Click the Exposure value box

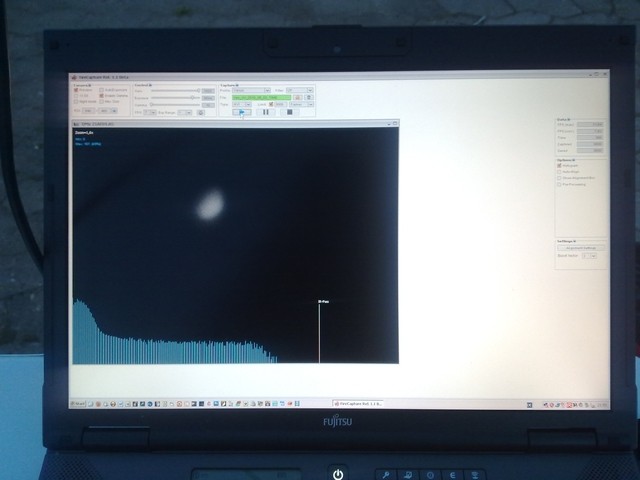point(208,98)
